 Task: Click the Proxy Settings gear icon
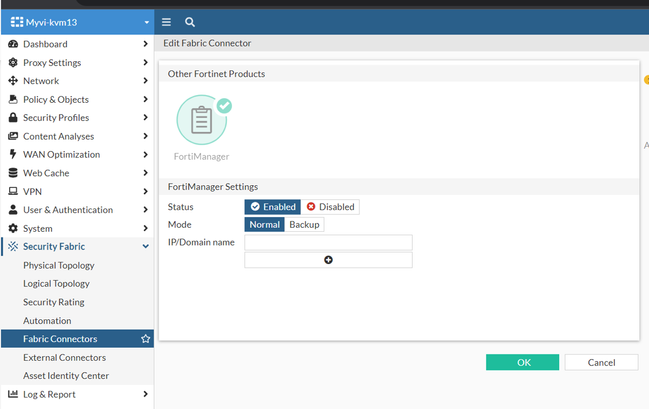[13, 63]
